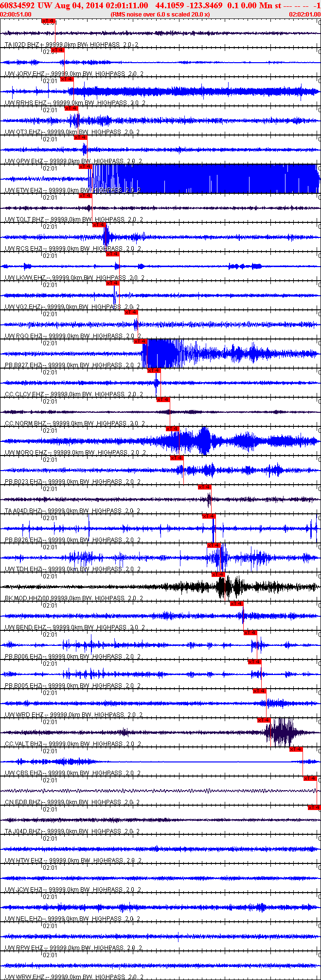Select the TA A04D BHZ station label

(x=23, y=511)
